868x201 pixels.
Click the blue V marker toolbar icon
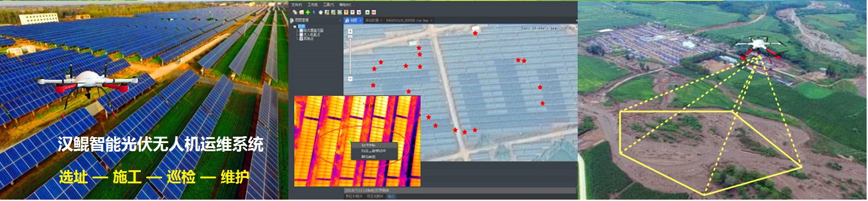click(359, 12)
